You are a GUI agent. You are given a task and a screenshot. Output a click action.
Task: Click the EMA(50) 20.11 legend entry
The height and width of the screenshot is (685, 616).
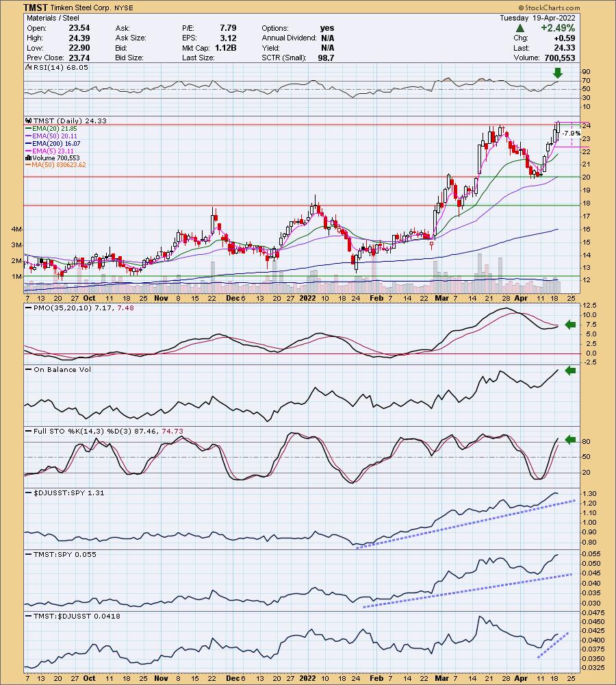pos(51,136)
